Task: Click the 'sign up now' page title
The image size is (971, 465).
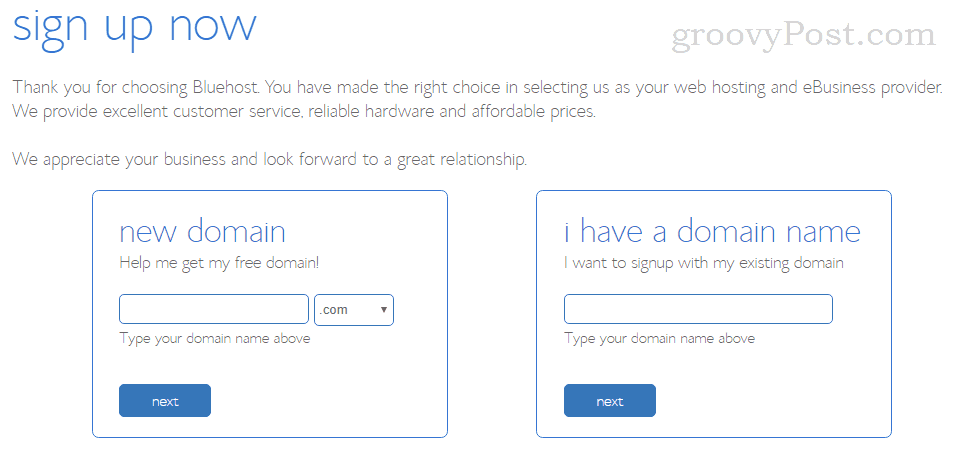Action: click(x=134, y=26)
